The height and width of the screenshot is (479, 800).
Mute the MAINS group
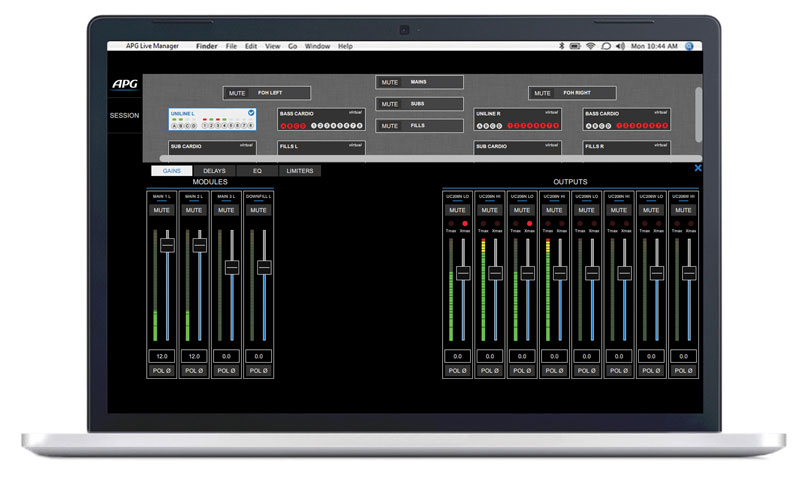pos(389,82)
